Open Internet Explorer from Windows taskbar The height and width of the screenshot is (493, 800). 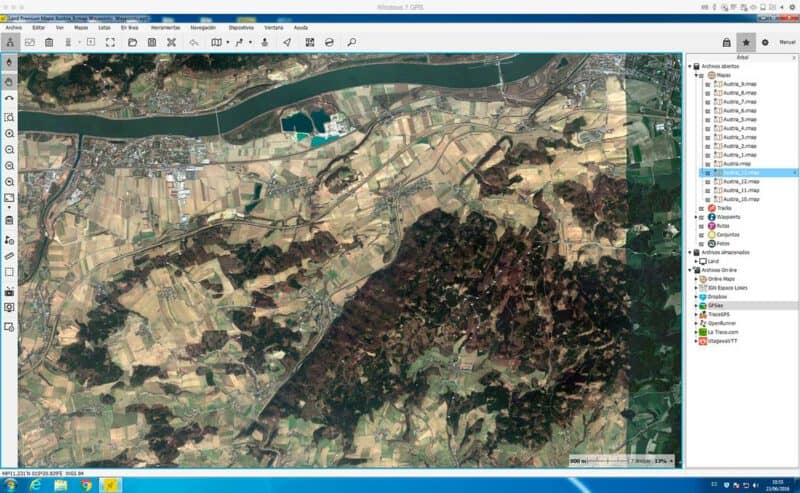(x=35, y=485)
